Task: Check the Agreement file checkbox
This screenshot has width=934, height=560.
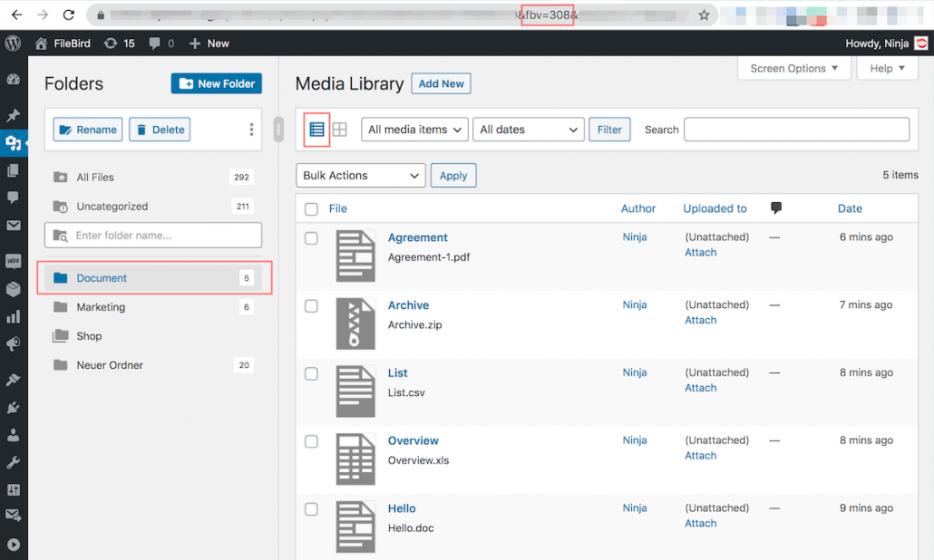Action: (x=311, y=238)
